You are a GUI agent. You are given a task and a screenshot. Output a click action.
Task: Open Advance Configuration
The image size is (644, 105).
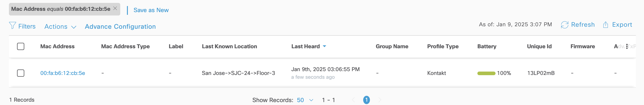120,26
